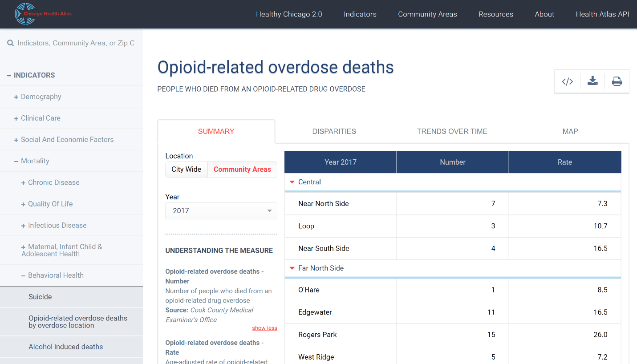Collapse the Far North Side arrow
Viewport: 637px width, 364px height.
click(292, 268)
